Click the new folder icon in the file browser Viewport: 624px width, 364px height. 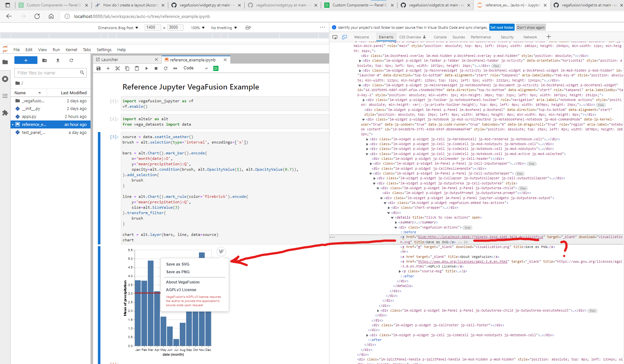44,60
